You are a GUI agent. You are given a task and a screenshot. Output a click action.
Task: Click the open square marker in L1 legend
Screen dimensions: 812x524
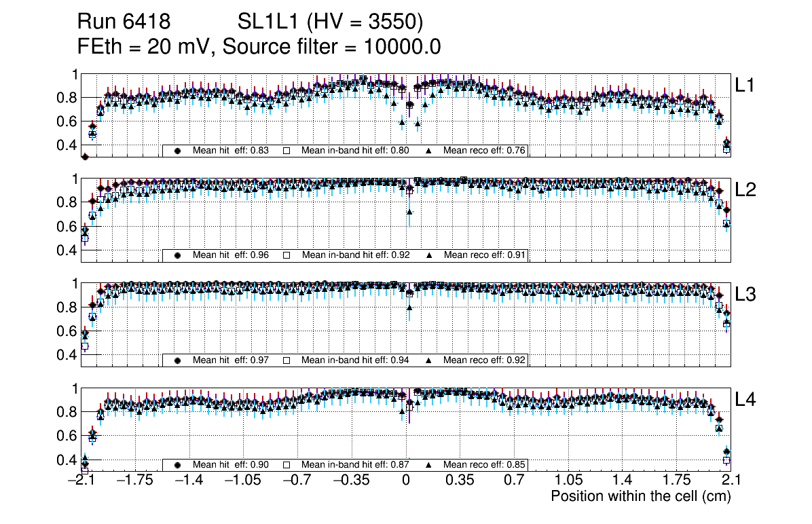287,151
